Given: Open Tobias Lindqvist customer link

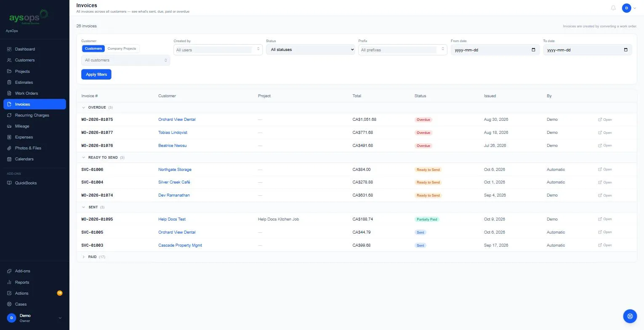Looking at the screenshot, I should tap(173, 133).
